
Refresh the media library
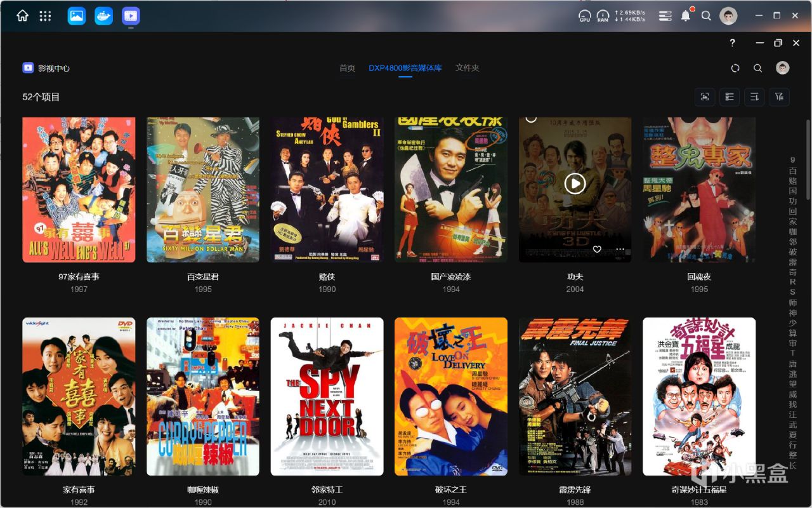point(735,68)
